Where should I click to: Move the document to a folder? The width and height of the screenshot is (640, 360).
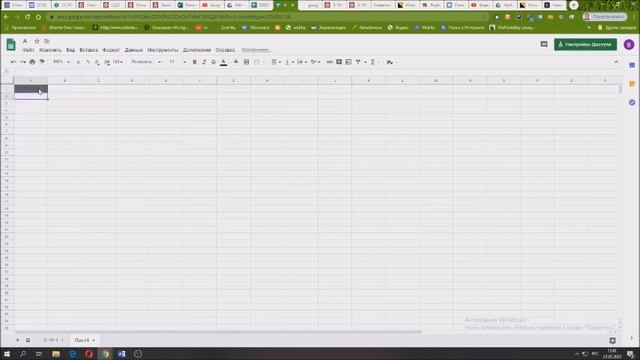[47, 41]
